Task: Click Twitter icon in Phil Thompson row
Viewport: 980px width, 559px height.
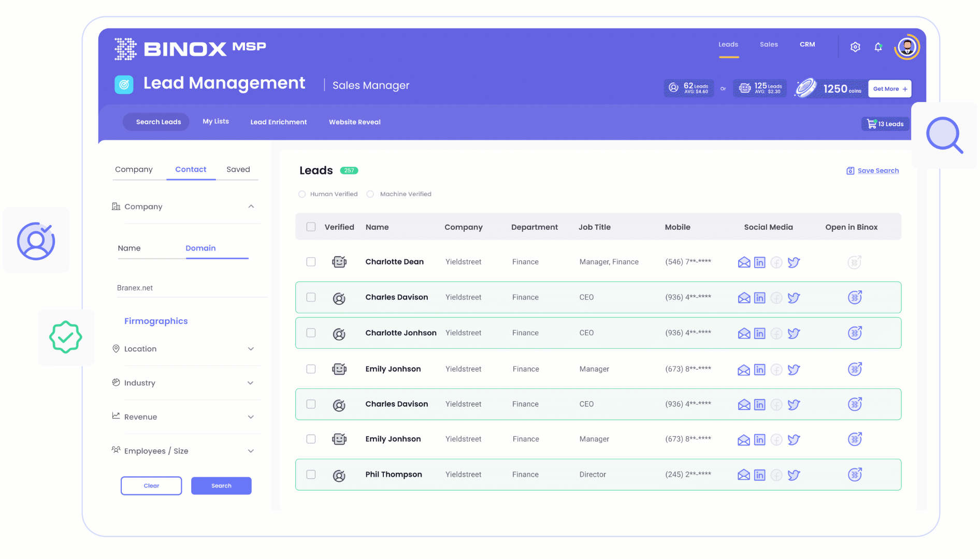Action: [x=794, y=475]
